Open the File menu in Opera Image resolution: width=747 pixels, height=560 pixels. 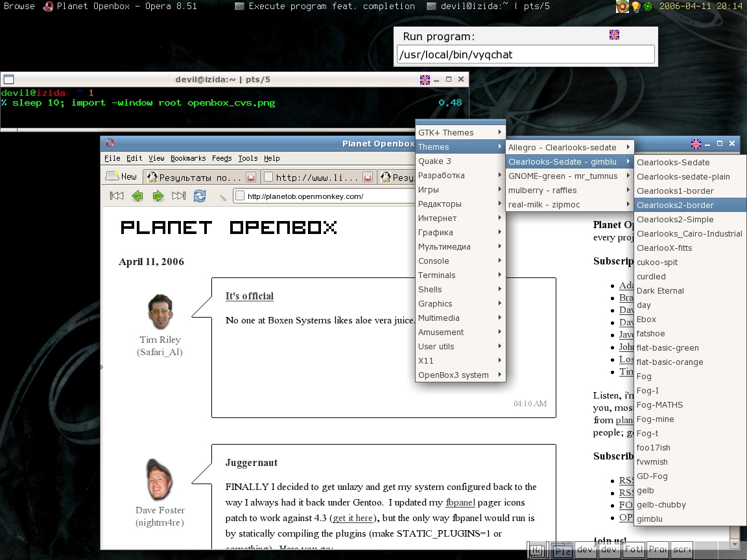[x=112, y=158]
